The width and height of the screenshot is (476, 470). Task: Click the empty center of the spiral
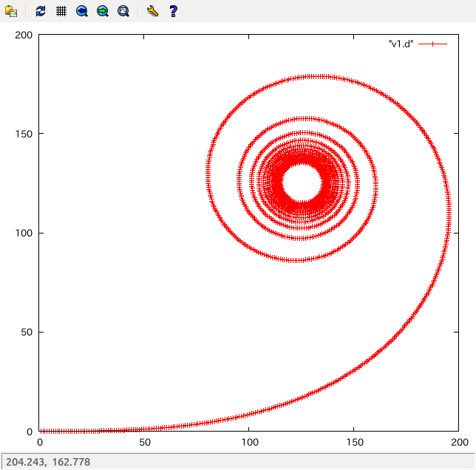coord(302,183)
